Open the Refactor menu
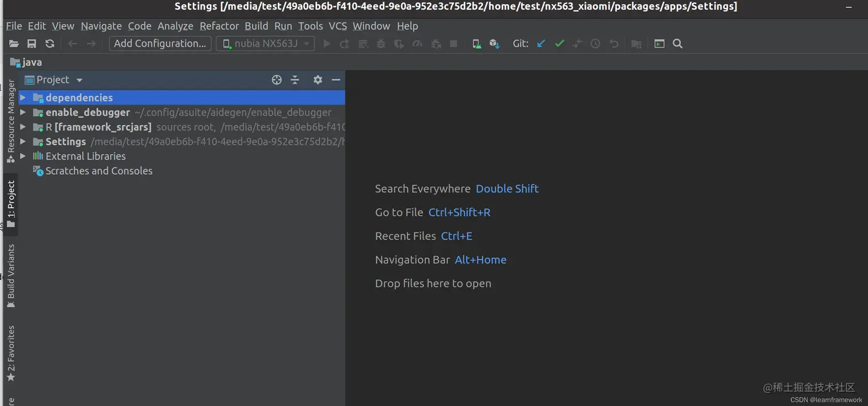868x406 pixels. tap(219, 26)
